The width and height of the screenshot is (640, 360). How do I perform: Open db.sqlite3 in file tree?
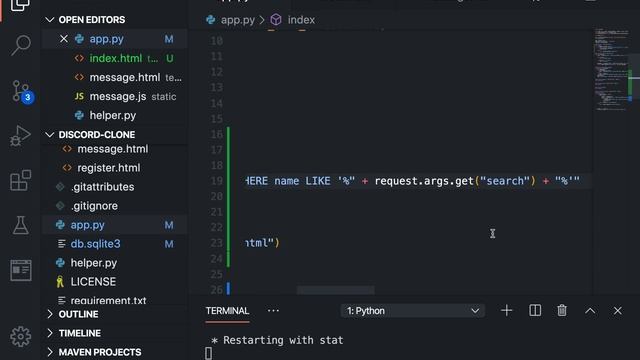96,244
